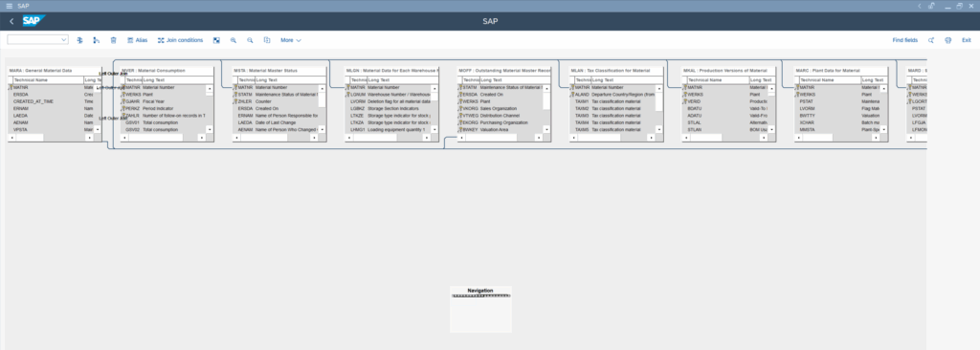Image resolution: width=980 pixels, height=350 pixels.
Task: Click the find next search icon
Action: tap(931, 40)
